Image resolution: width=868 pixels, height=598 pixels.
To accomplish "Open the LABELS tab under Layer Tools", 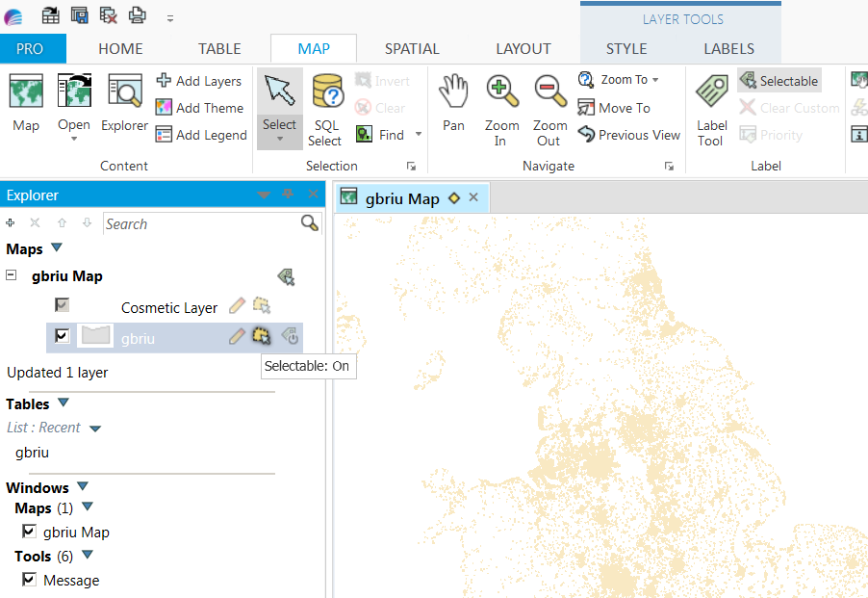I will (728, 48).
